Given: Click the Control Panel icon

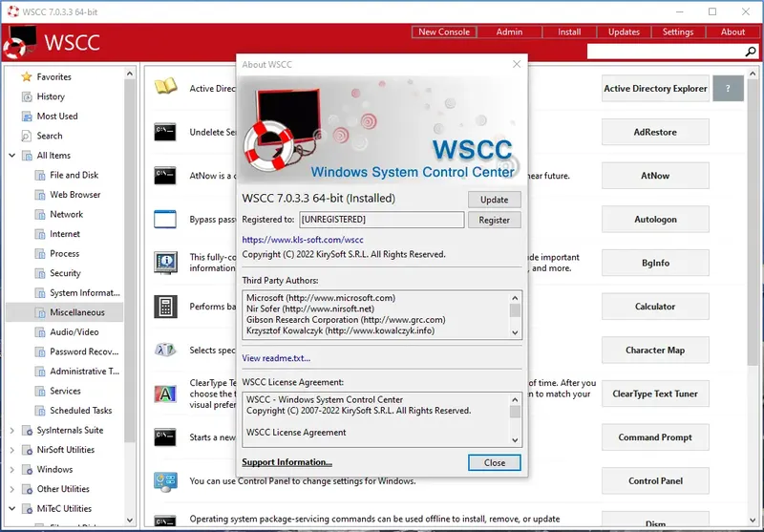Looking at the screenshot, I should pyautogui.click(x=165, y=481).
